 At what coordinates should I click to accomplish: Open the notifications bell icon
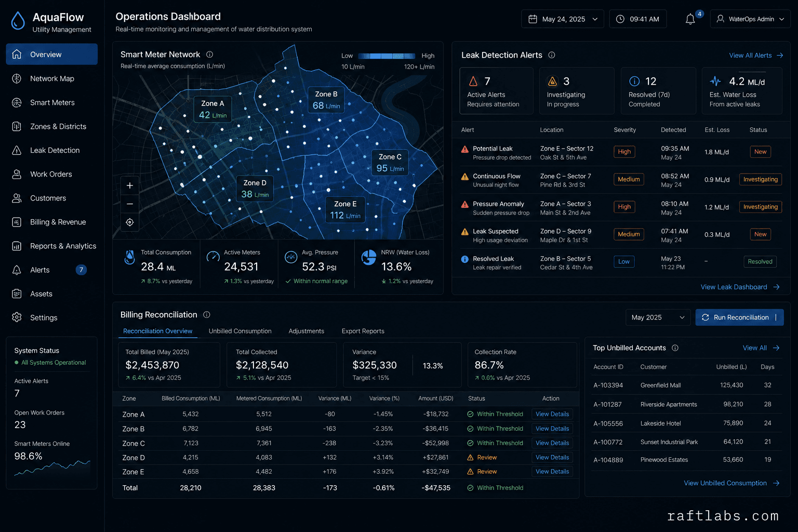click(690, 19)
